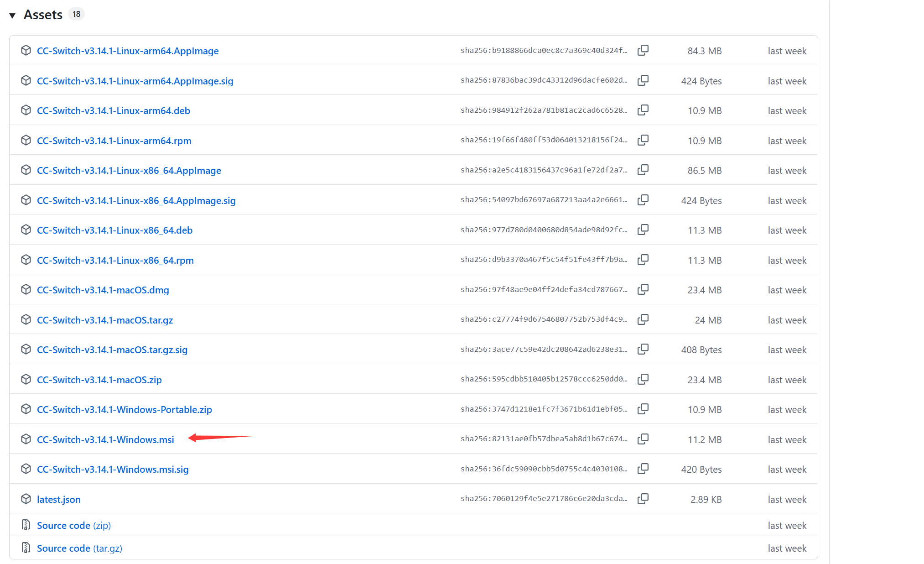The image size is (924, 564).
Task: Select hash text sha256:b9188866dca0ec8c7a369c40d324f…
Action: 544,50
